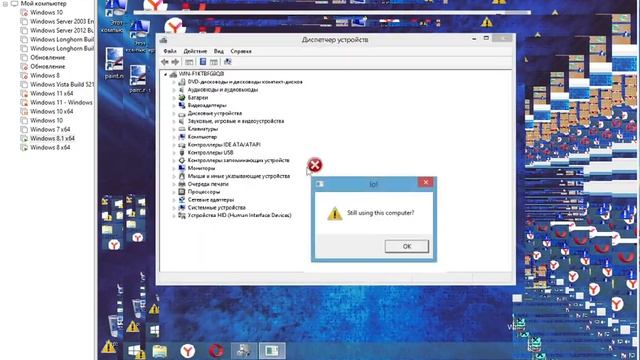Select the Процессоры category icon
The width and height of the screenshot is (640, 360).
(x=182, y=192)
